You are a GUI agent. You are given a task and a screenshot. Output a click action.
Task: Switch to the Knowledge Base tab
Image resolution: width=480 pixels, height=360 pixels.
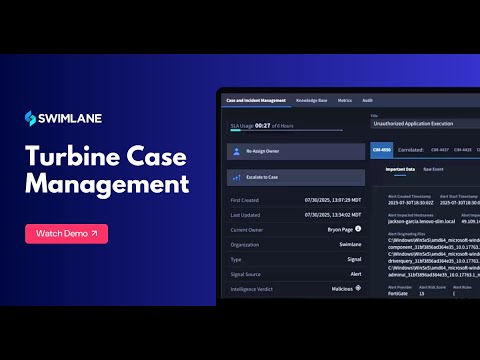(x=312, y=100)
